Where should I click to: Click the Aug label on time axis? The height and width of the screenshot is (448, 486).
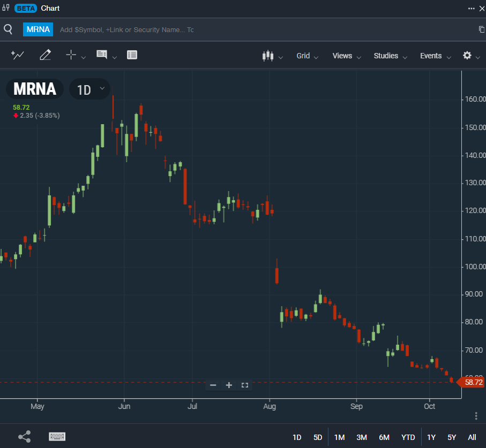pos(270,406)
